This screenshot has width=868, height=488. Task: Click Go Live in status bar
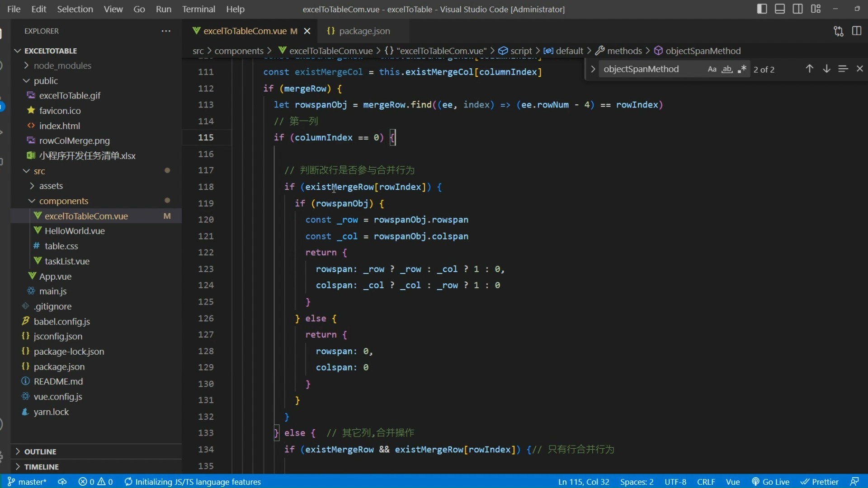pos(771,482)
